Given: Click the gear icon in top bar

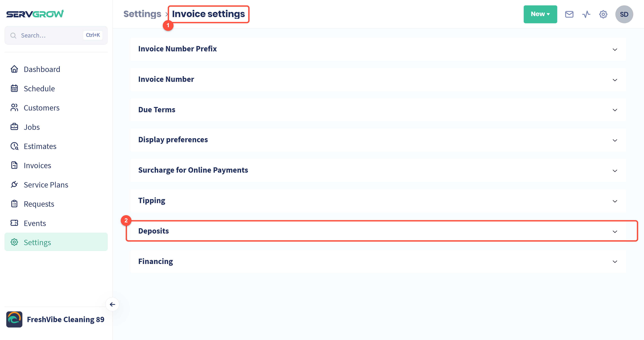Looking at the screenshot, I should coord(603,14).
